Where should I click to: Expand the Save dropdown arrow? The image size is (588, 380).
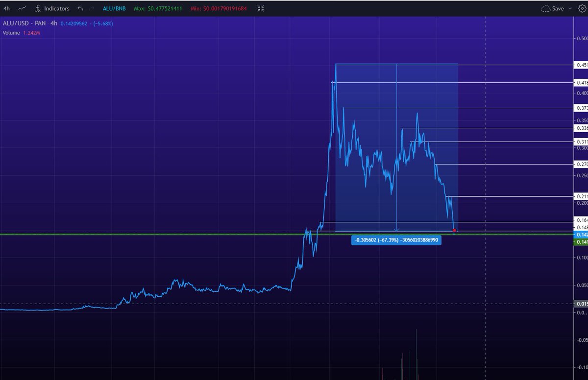pos(571,8)
